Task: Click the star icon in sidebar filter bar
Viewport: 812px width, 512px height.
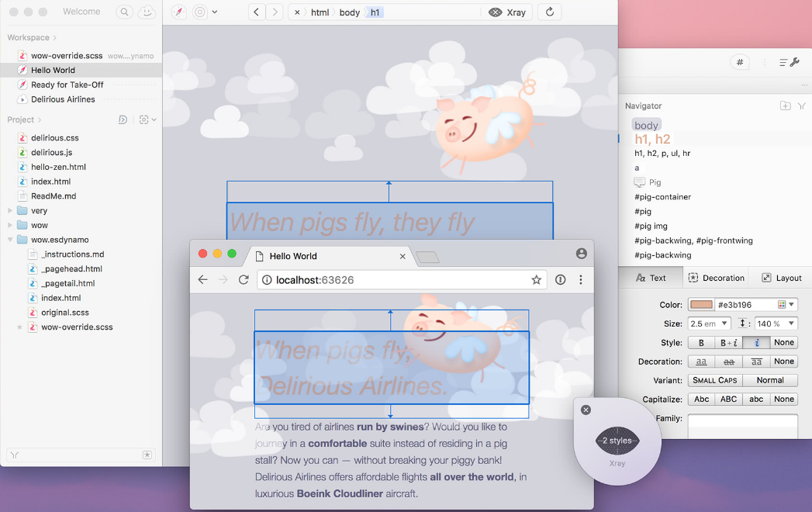Action: [147, 455]
